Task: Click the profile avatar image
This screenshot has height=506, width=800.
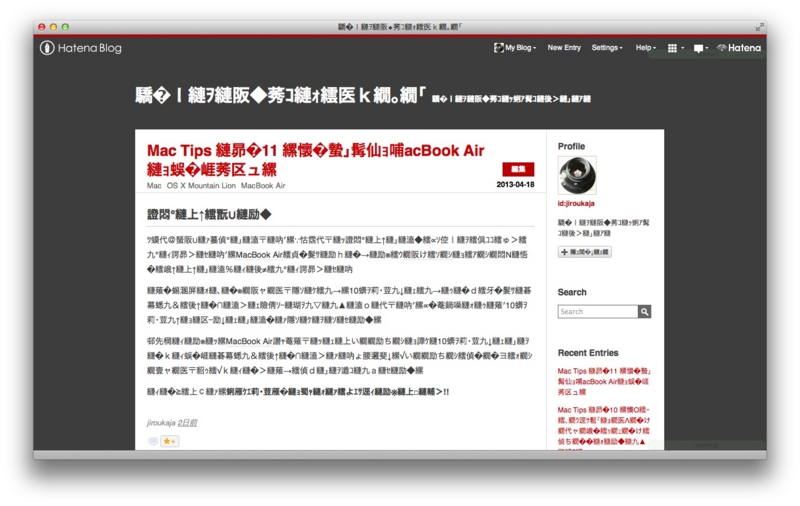Action: (x=577, y=175)
